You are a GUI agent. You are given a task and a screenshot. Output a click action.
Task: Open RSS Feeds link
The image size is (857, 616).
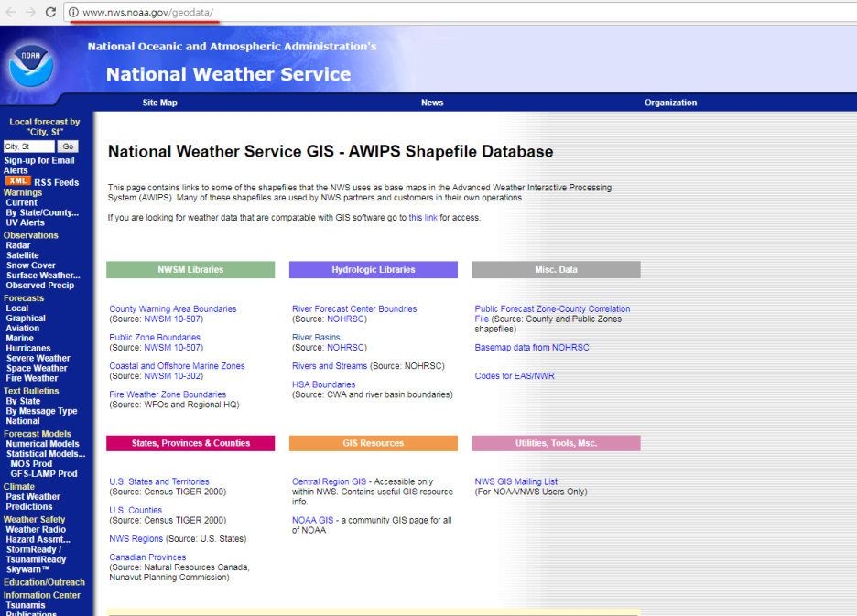point(56,182)
